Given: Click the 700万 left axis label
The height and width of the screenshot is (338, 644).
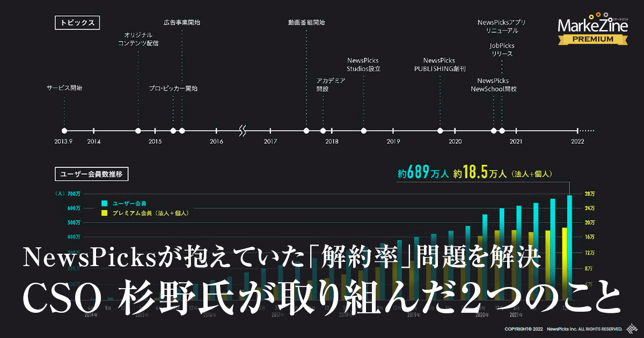Looking at the screenshot, I should pyautogui.click(x=74, y=193).
